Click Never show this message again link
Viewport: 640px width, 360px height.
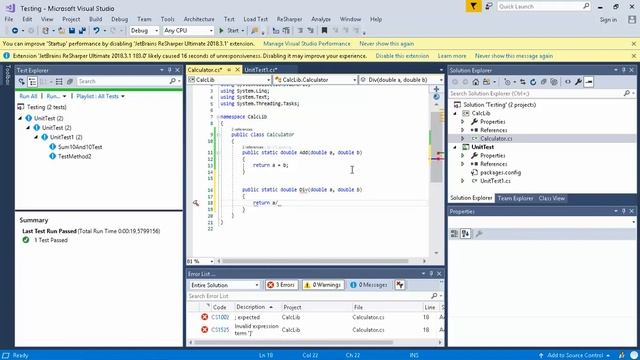tap(514, 56)
